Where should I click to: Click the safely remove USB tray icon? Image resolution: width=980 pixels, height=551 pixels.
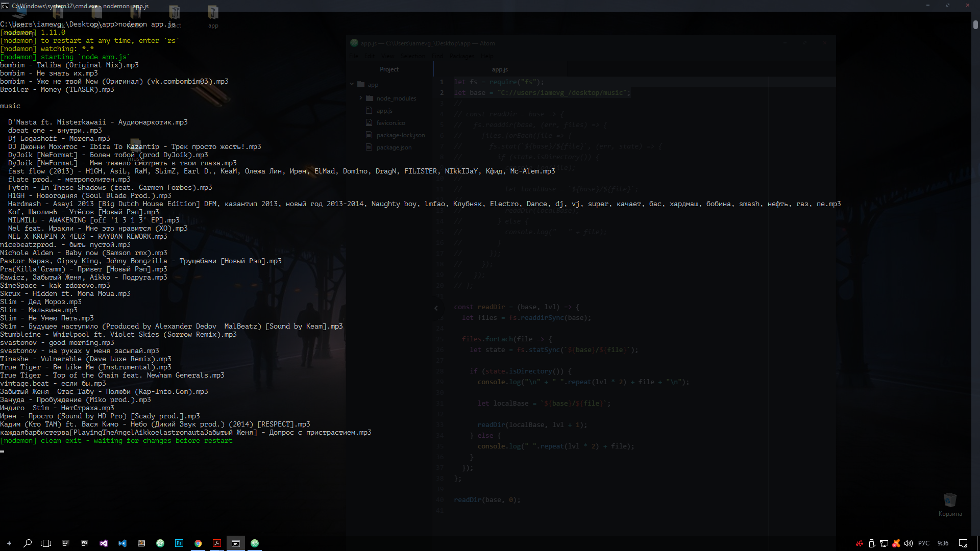pyautogui.click(x=872, y=543)
